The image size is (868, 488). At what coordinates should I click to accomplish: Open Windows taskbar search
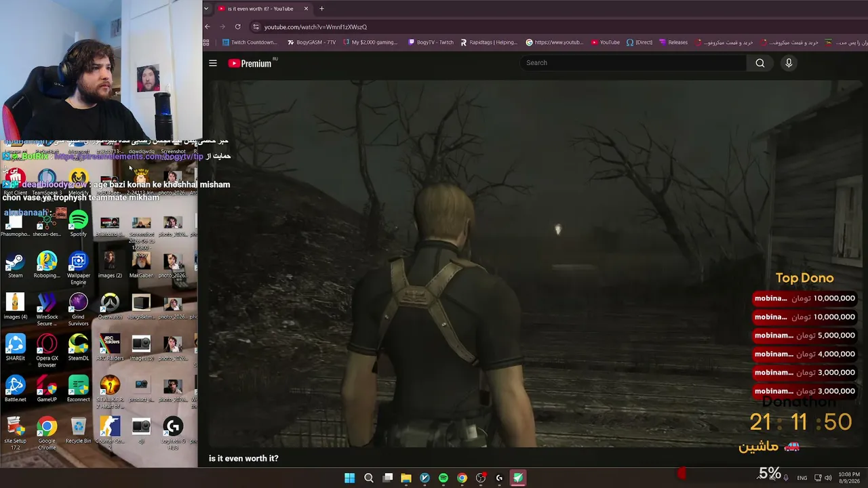[369, 478]
